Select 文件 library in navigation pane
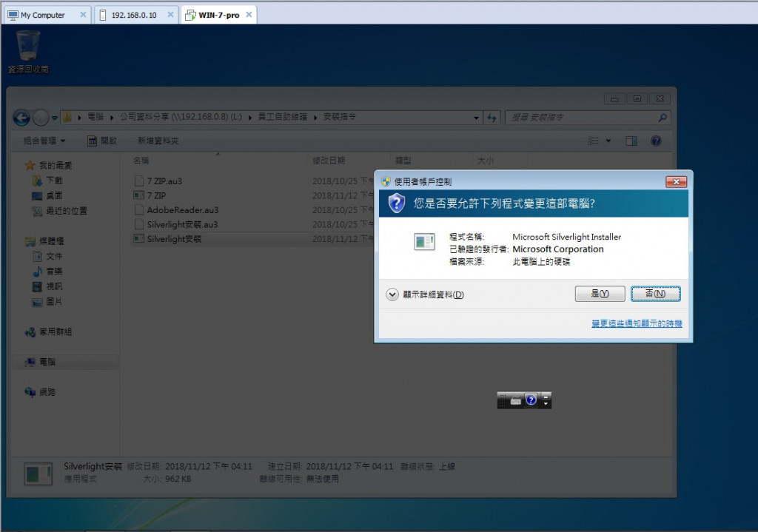This screenshot has height=532, width=758. coord(47,255)
